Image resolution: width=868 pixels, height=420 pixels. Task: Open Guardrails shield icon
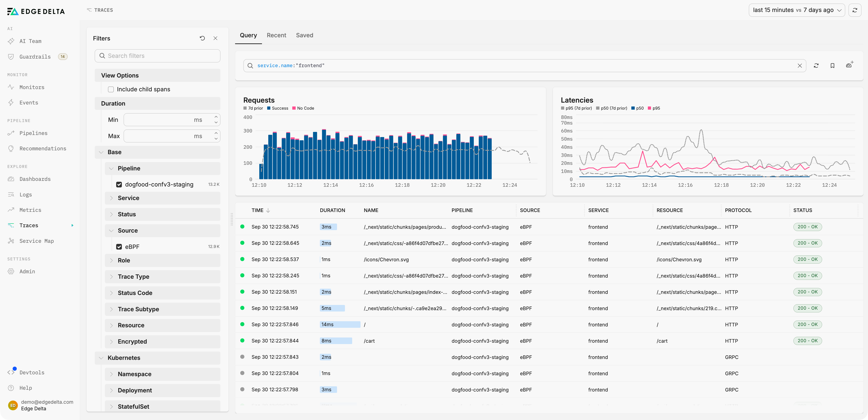[x=11, y=57]
